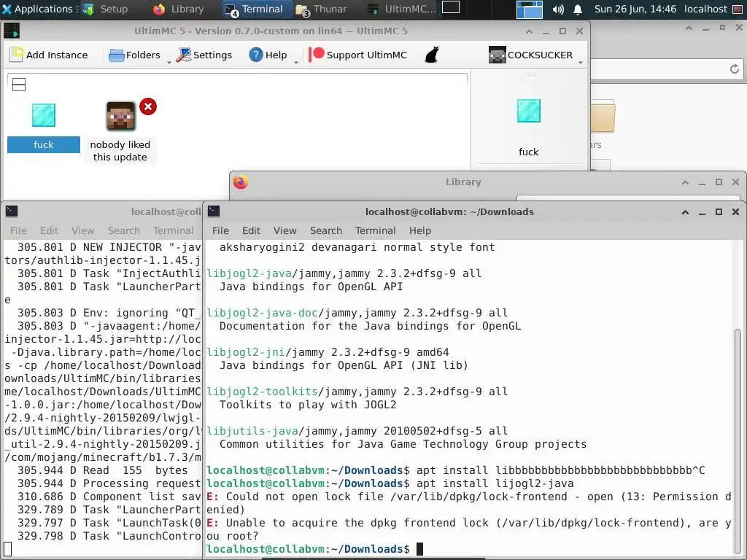Select instance with Steve head icon

(120, 116)
